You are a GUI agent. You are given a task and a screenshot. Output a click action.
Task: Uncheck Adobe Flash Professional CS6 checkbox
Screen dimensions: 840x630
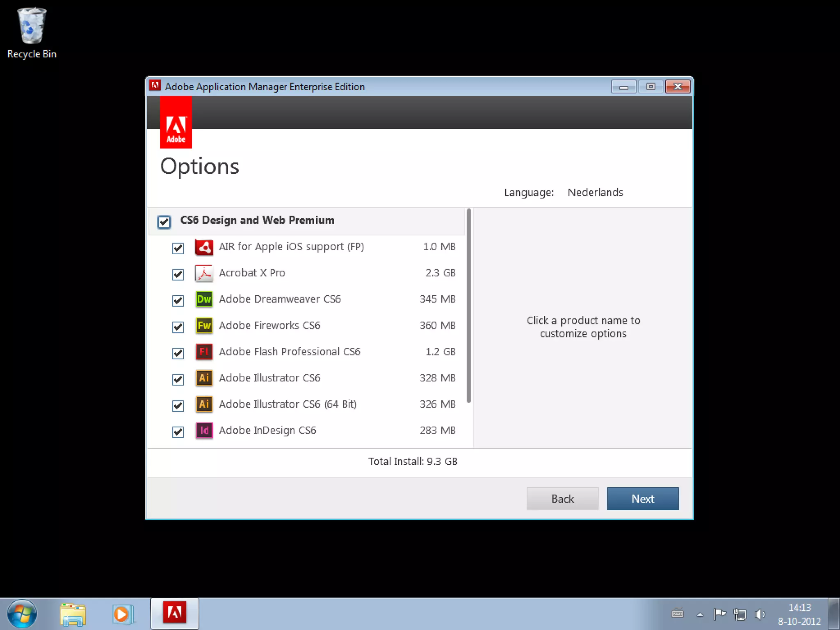click(x=178, y=353)
